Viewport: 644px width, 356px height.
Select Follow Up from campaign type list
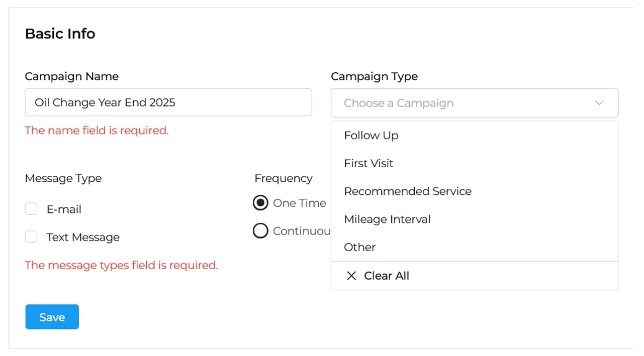click(x=371, y=136)
